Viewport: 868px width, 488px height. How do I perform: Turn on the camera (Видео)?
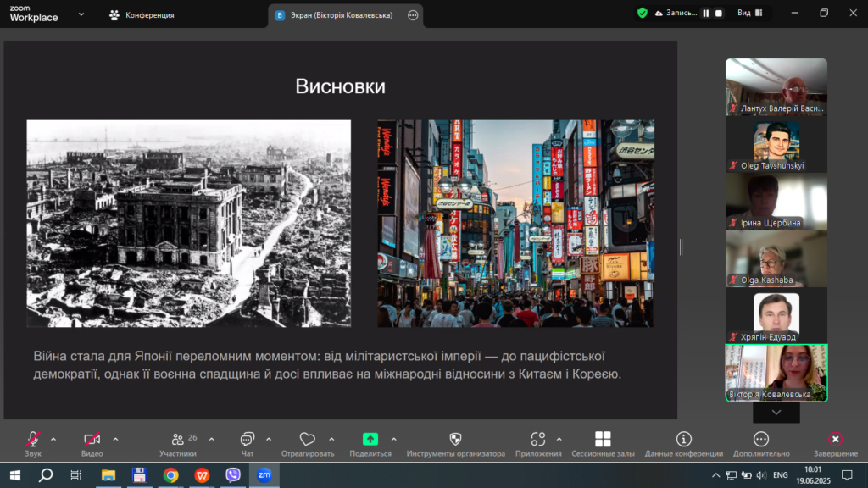(x=92, y=439)
